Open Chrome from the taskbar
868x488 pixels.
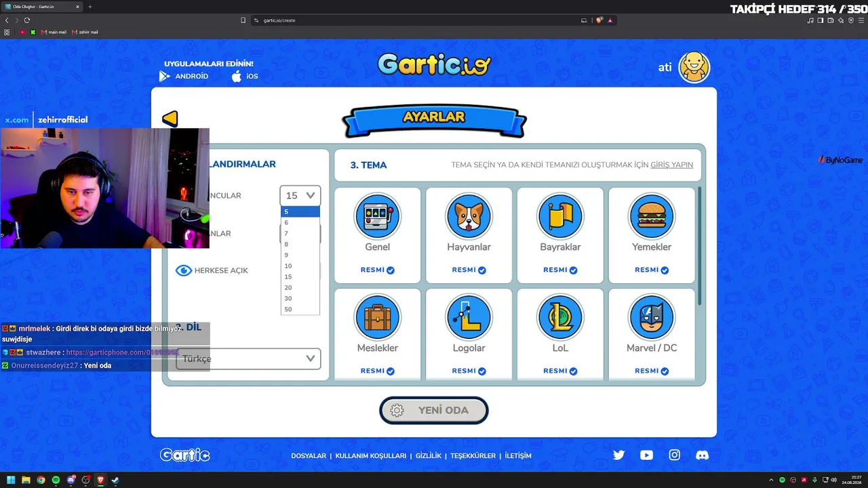41,480
